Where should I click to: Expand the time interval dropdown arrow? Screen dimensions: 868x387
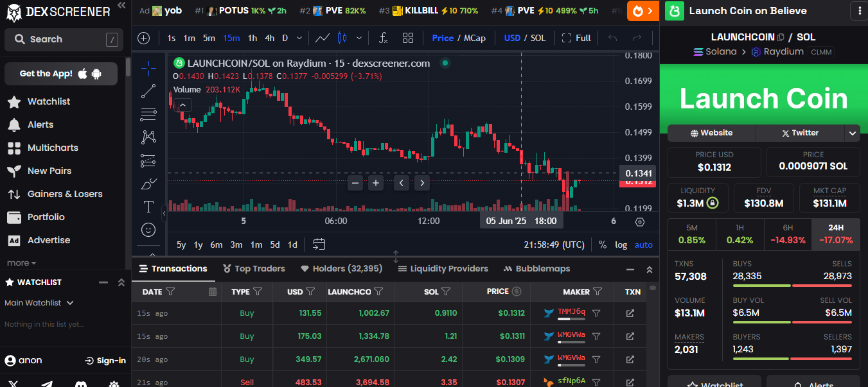click(x=299, y=38)
